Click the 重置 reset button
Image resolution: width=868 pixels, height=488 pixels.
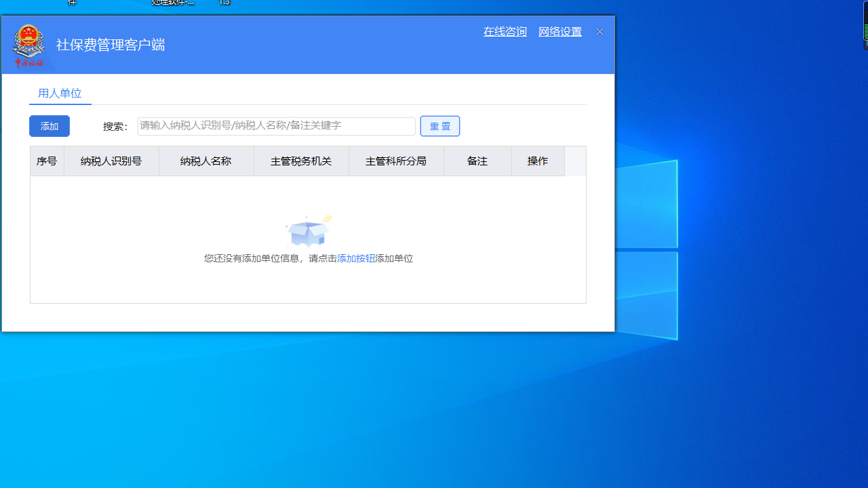[x=439, y=126]
